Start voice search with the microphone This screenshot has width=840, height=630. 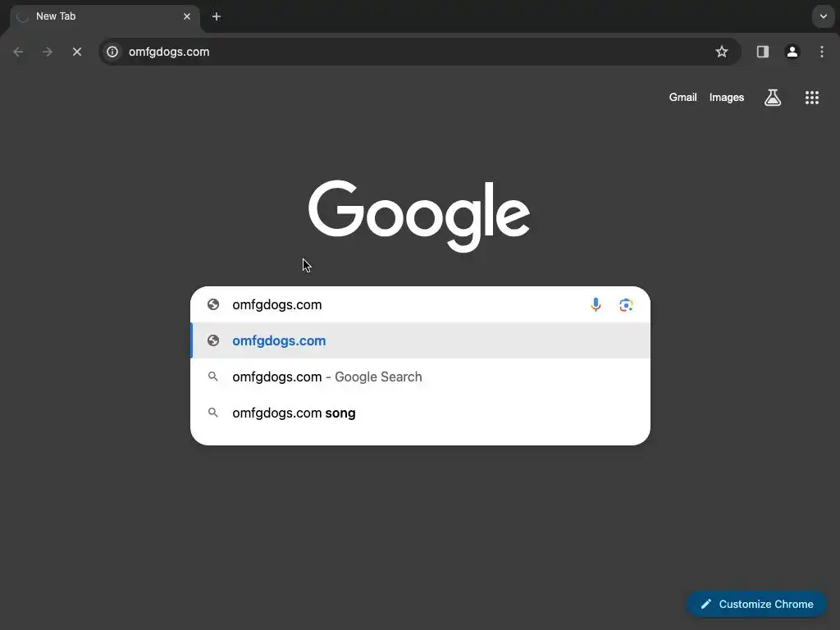596,305
